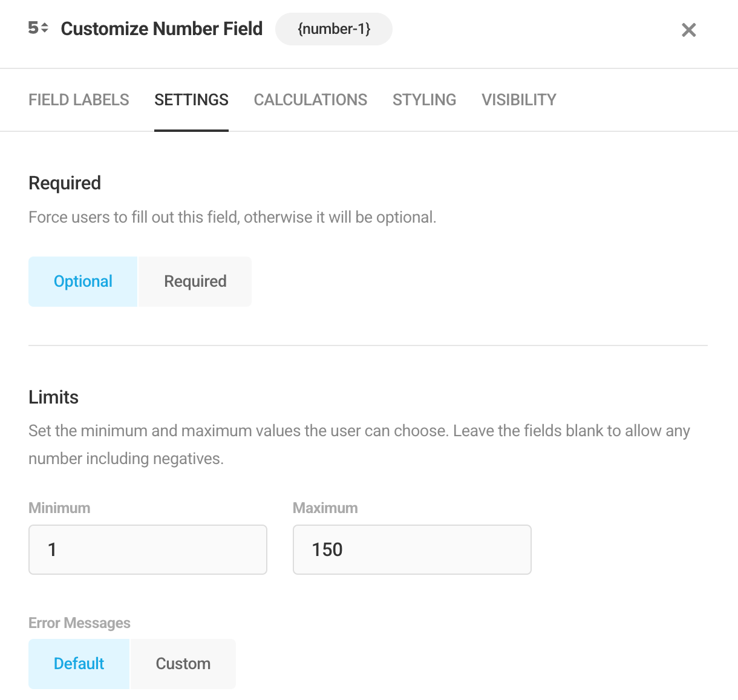Close the Customize Number Field panel
738x700 pixels.
coord(688,30)
